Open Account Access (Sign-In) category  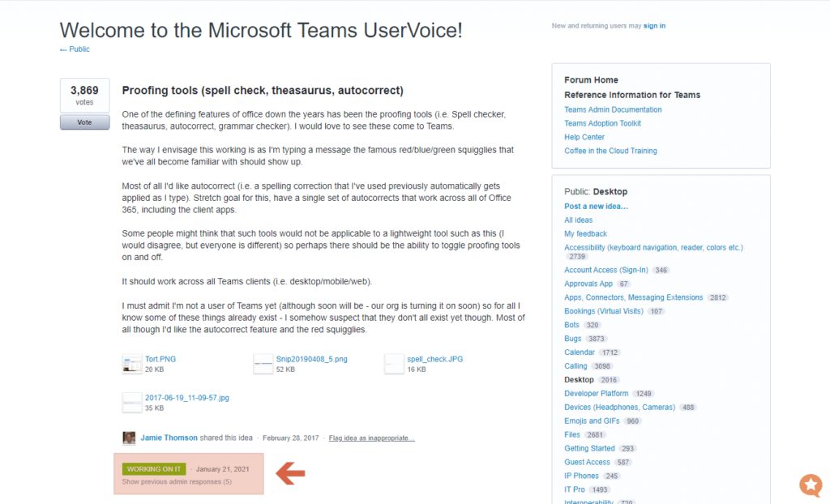pyautogui.click(x=605, y=270)
